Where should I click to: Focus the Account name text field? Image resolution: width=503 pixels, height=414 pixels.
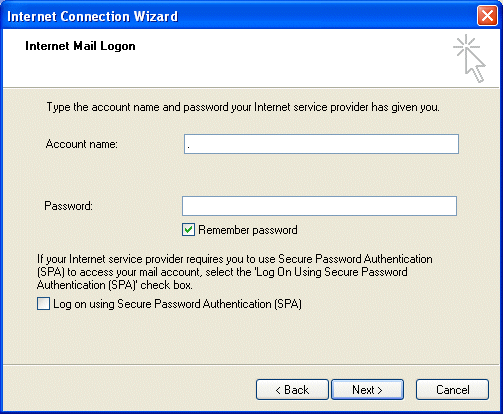click(x=321, y=144)
